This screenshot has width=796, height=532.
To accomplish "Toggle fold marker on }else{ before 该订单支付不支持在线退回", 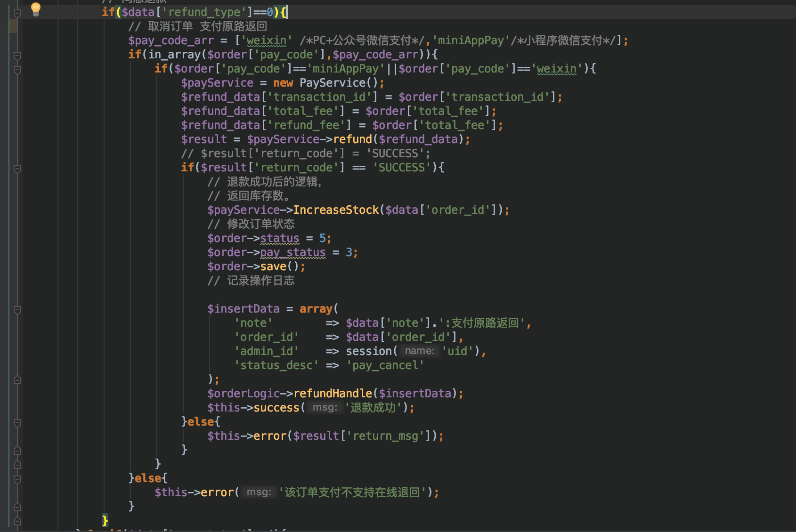I will [17, 479].
